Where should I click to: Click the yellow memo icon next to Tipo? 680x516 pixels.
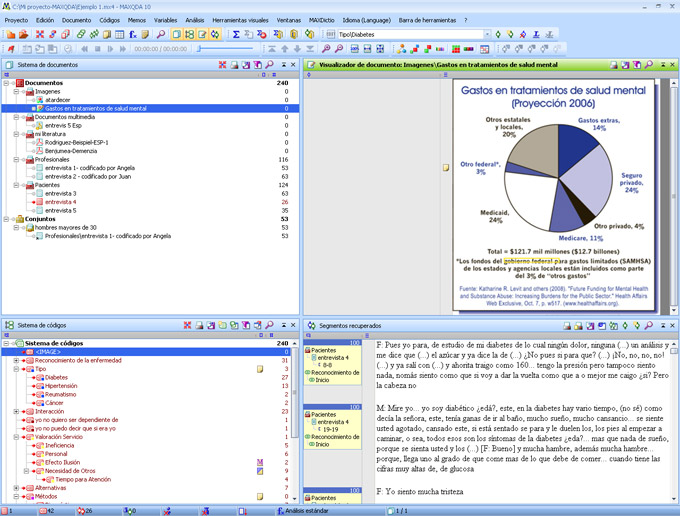click(260, 368)
